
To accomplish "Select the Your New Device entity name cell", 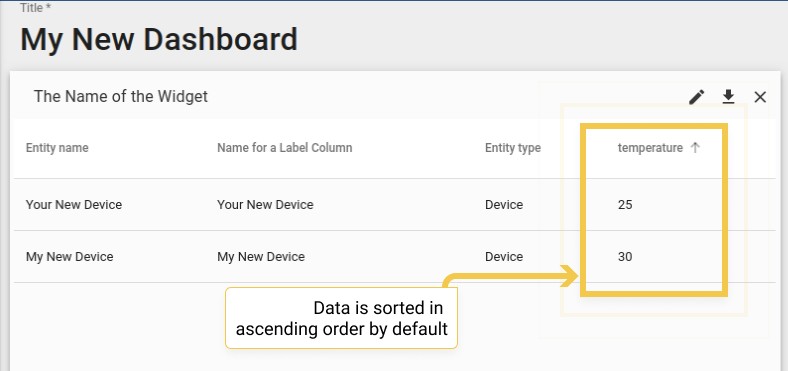I will point(74,205).
